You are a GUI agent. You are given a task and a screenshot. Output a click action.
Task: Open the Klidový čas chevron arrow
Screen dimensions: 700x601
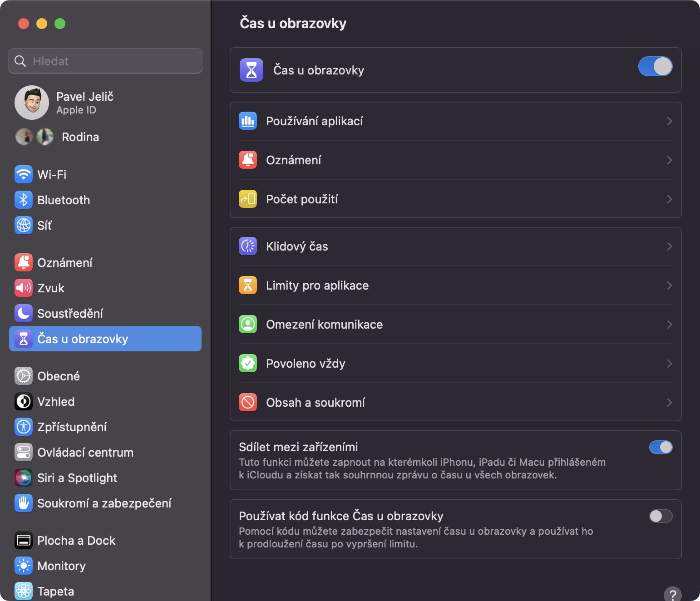pyautogui.click(x=669, y=246)
